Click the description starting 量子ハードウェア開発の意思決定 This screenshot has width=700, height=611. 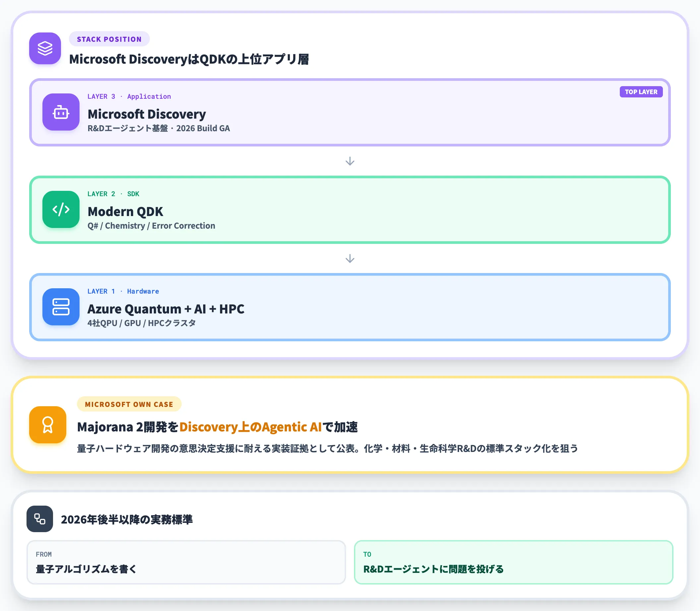(x=328, y=449)
